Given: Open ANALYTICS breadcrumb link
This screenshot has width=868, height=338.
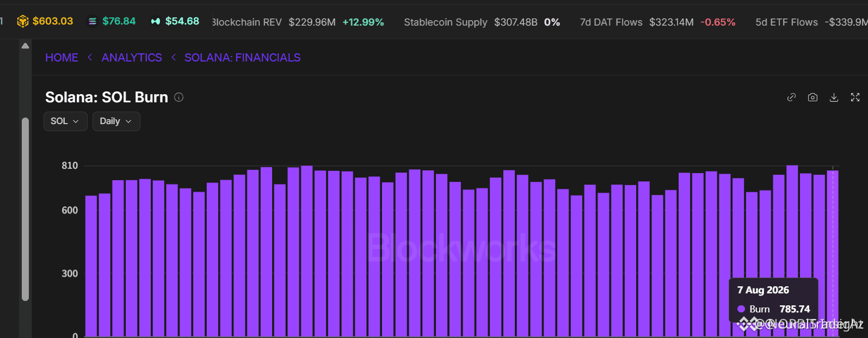Looking at the screenshot, I should [x=132, y=58].
